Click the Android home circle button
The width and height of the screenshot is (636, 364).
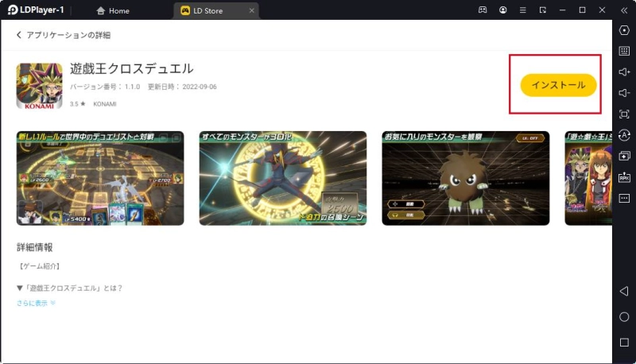click(x=624, y=317)
